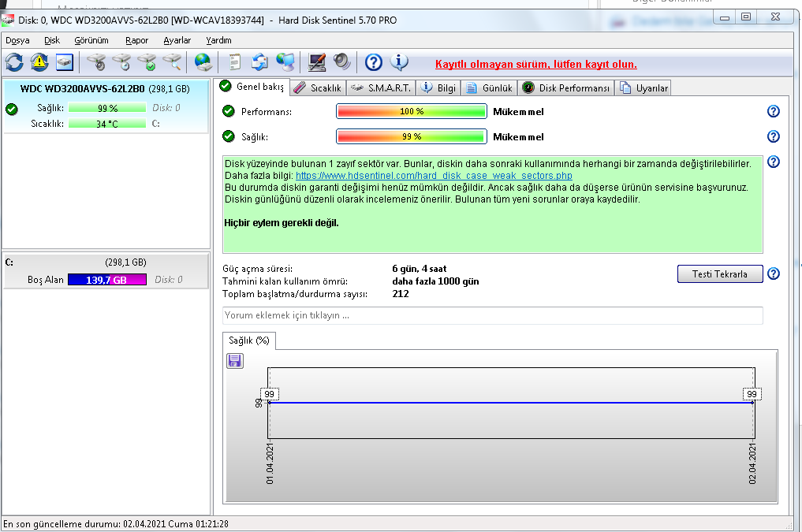The image size is (802, 532).
Task: Open the Dosya menu
Action: pos(17,40)
